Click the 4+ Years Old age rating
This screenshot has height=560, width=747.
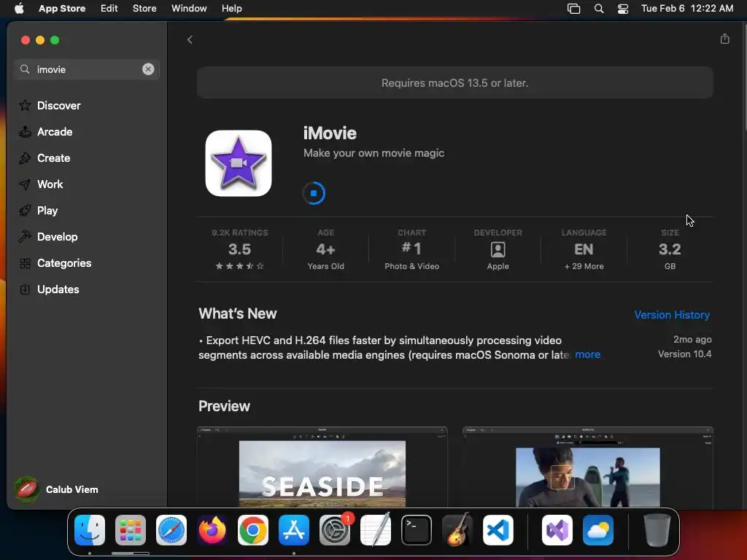coord(326,249)
